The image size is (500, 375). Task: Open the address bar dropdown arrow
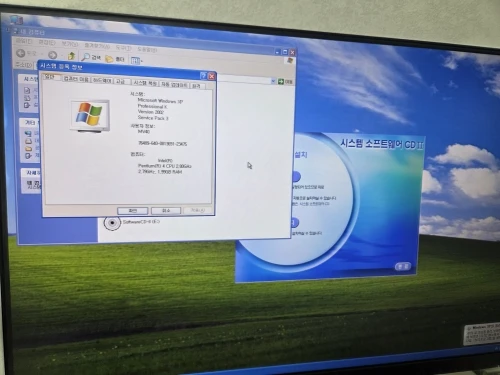click(x=273, y=81)
